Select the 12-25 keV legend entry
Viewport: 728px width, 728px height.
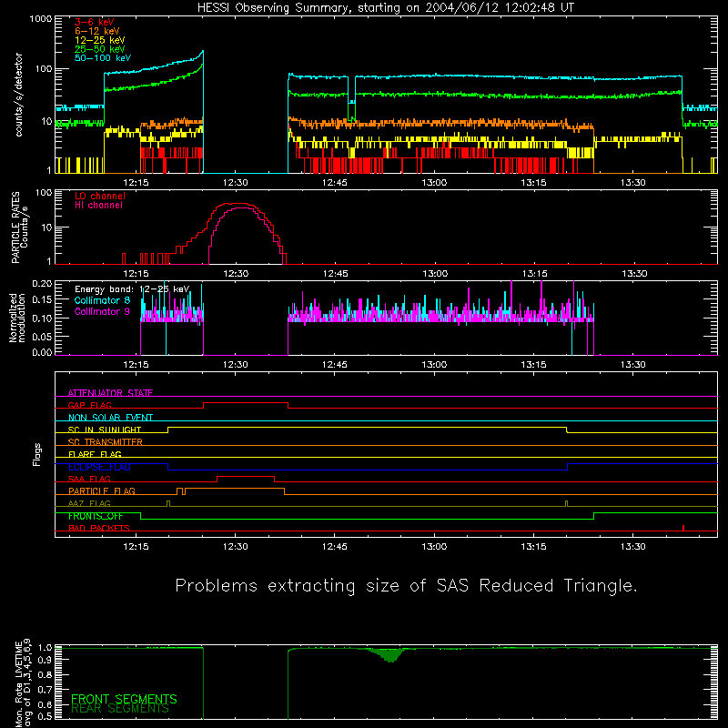[x=100, y=40]
